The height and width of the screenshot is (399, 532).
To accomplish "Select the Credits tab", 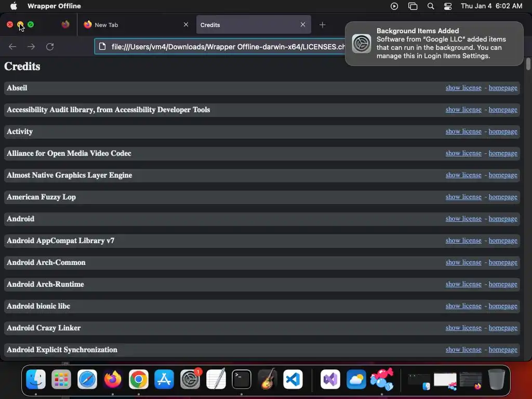I will point(254,25).
